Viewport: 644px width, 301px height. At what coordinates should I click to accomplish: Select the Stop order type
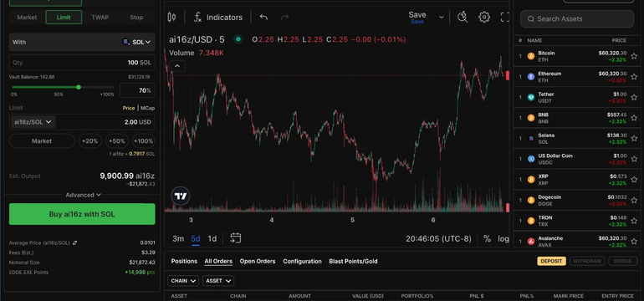click(x=136, y=18)
